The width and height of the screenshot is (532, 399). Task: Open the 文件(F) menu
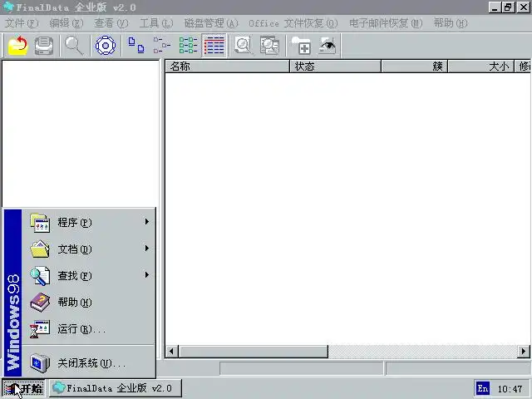point(22,23)
